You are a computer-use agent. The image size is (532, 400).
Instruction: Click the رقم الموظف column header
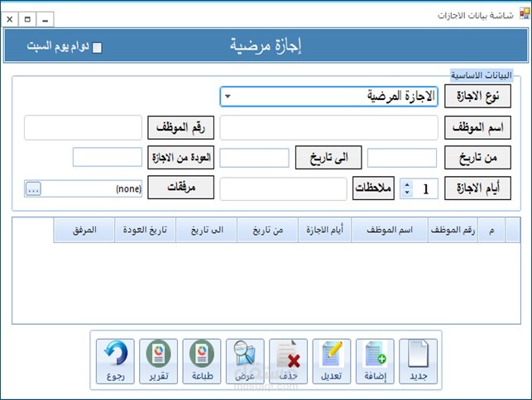tap(453, 231)
